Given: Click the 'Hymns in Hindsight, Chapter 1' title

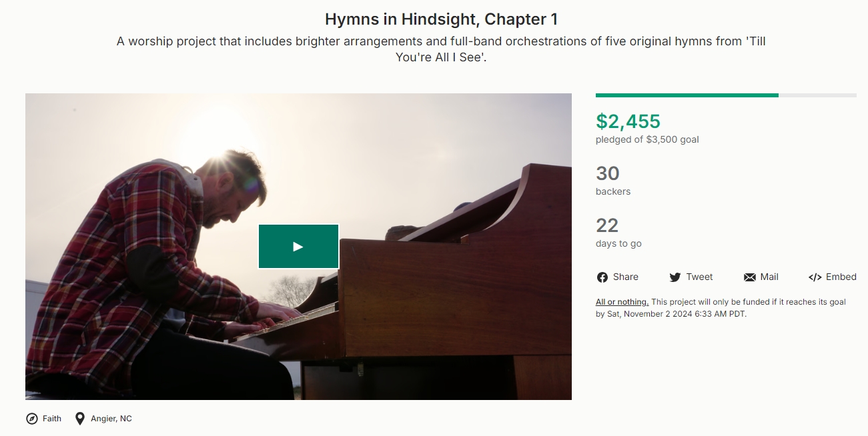Looking at the screenshot, I should coord(442,19).
